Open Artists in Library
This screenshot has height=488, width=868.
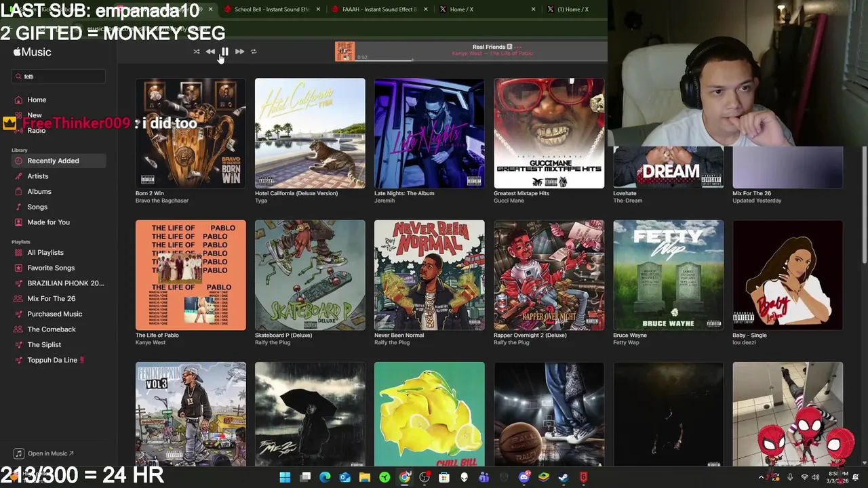tap(38, 176)
